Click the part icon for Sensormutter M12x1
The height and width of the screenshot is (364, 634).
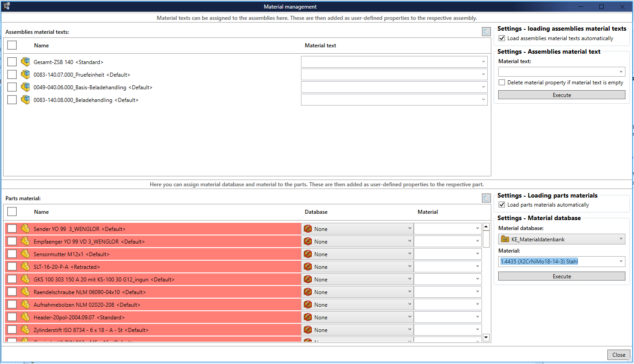tap(25, 254)
